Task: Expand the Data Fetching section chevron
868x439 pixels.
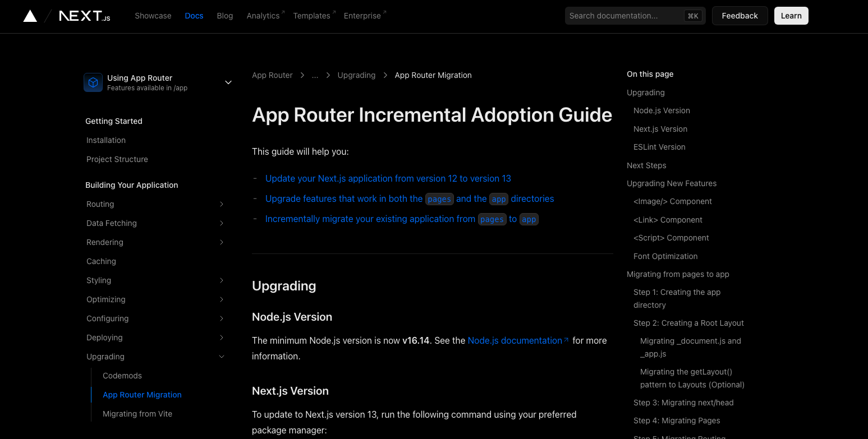Action: pyautogui.click(x=222, y=223)
